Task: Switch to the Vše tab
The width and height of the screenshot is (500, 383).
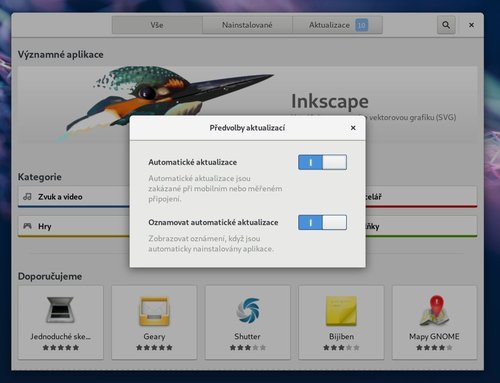Action: click(x=157, y=25)
